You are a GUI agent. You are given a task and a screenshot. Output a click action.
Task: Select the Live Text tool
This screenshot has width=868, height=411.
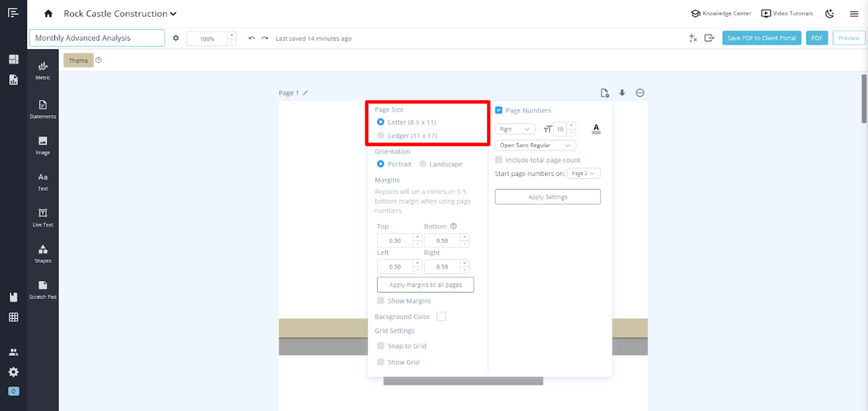43,218
